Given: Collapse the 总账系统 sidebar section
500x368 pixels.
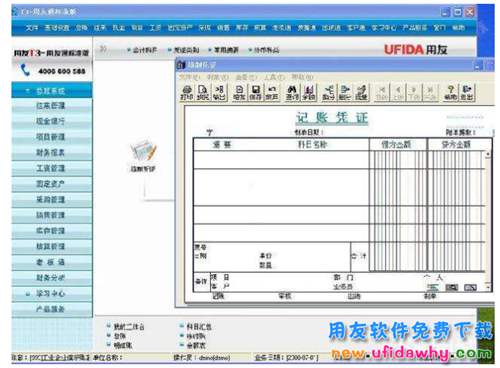Looking at the screenshot, I should coord(28,91).
